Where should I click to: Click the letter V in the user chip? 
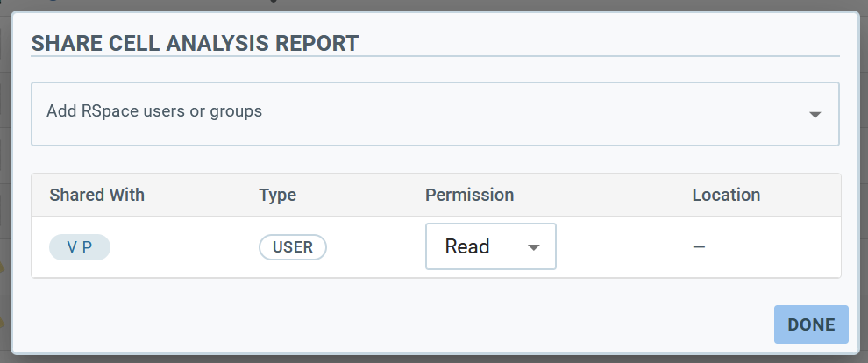(x=71, y=247)
